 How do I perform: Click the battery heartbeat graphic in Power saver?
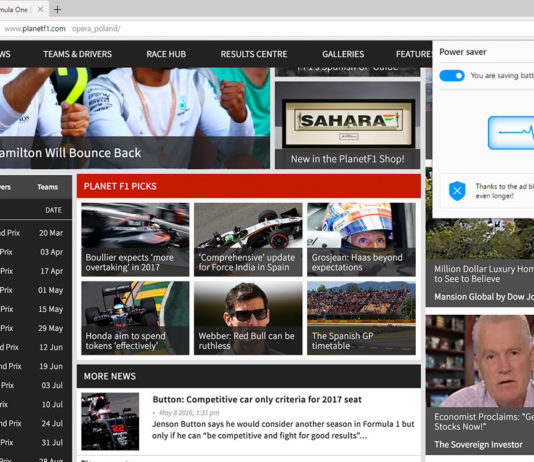511,133
